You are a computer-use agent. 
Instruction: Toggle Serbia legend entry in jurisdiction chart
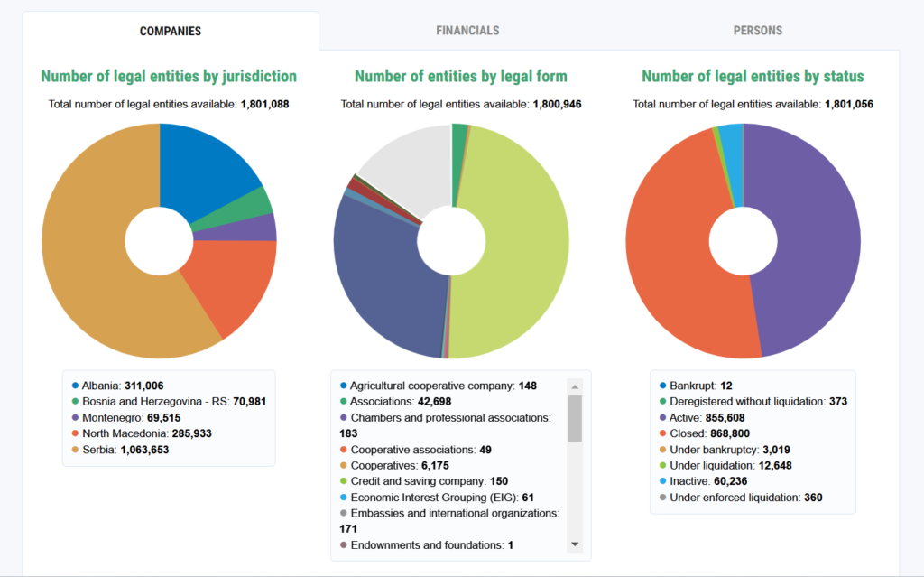[120, 450]
